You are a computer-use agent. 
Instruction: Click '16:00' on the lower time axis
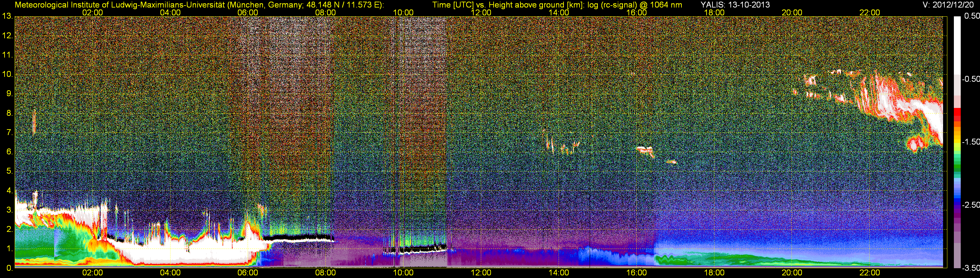(636, 273)
